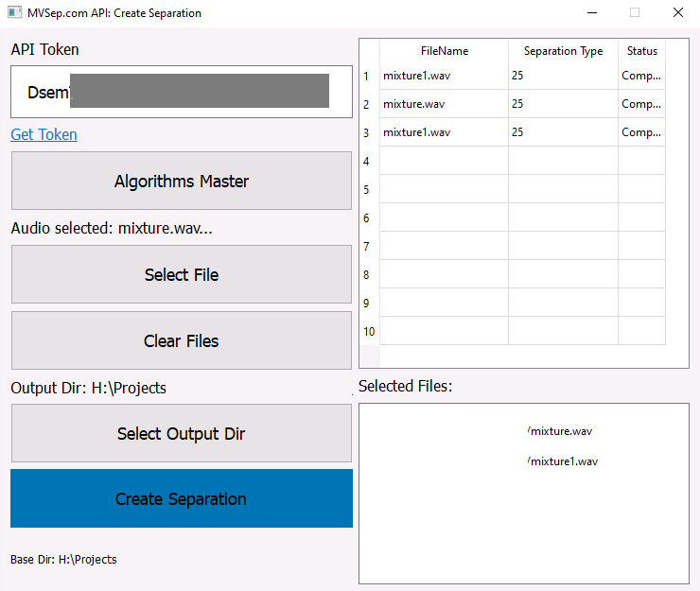Open the Get Token link

[x=44, y=134]
